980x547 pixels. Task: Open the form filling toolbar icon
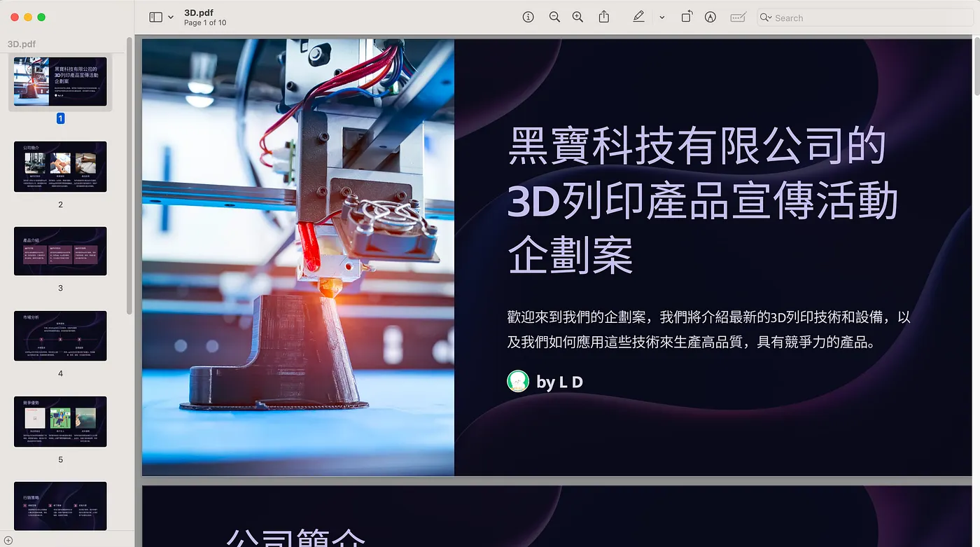738,18
